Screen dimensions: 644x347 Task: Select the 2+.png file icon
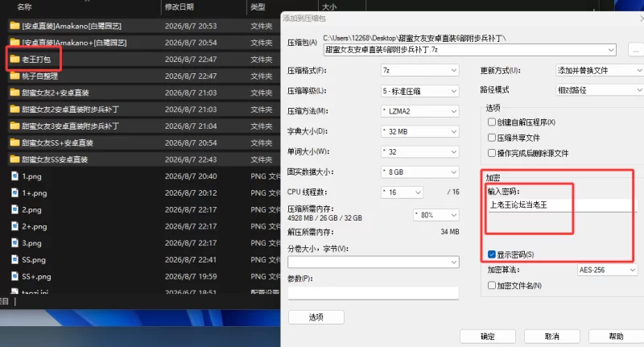14,226
